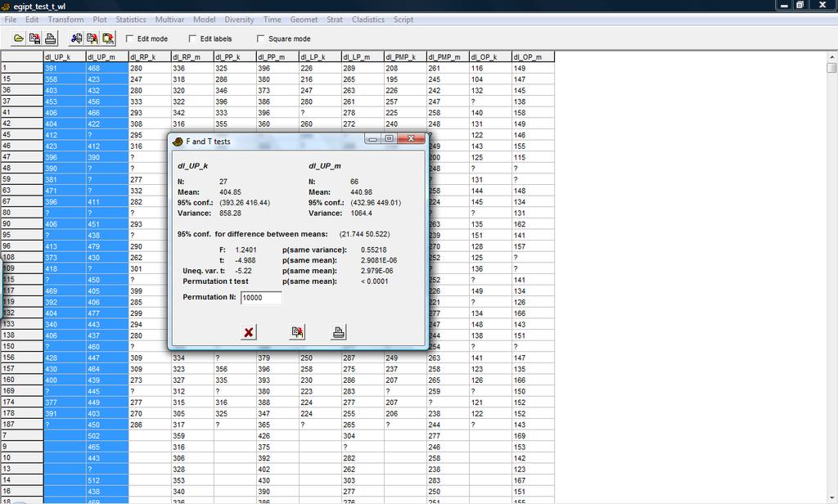
Task: Open the Cladistics menu
Action: [367, 20]
